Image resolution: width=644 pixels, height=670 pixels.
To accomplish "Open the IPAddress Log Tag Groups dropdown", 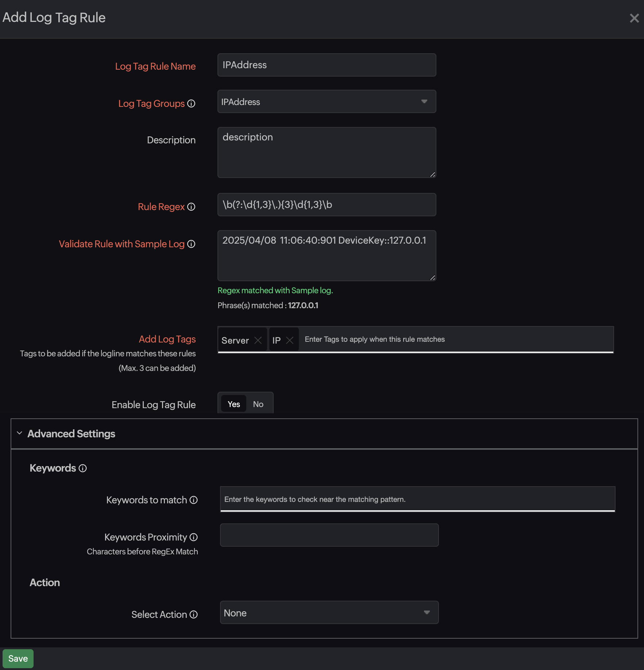I will (x=326, y=101).
